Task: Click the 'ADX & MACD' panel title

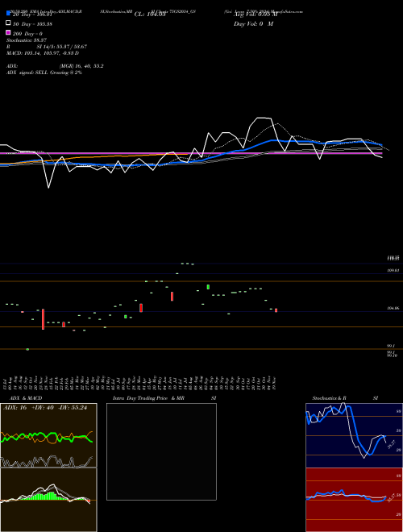Action: click(26, 398)
